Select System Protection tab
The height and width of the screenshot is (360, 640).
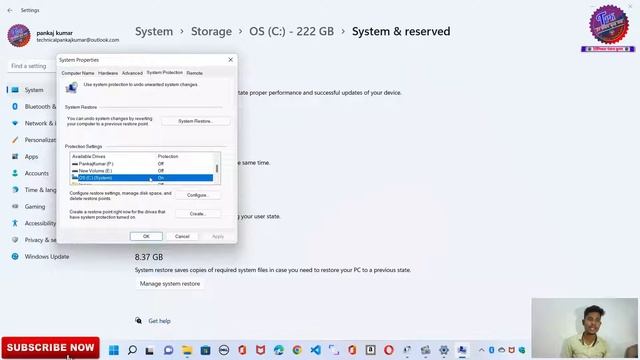coord(164,72)
